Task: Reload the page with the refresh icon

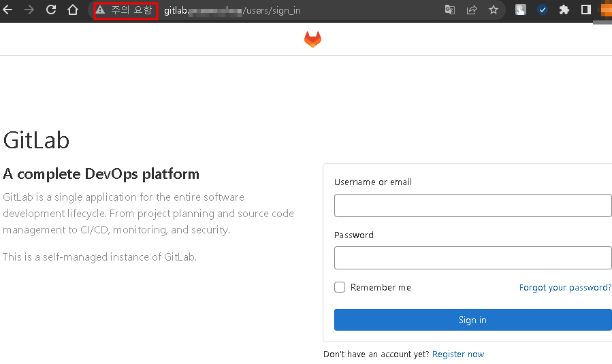Action: point(51,10)
